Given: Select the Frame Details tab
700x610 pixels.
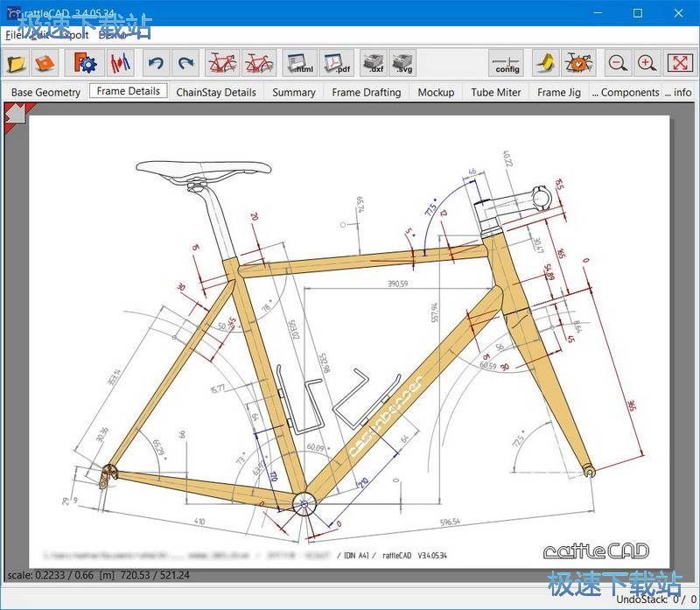Looking at the screenshot, I should coord(128,91).
